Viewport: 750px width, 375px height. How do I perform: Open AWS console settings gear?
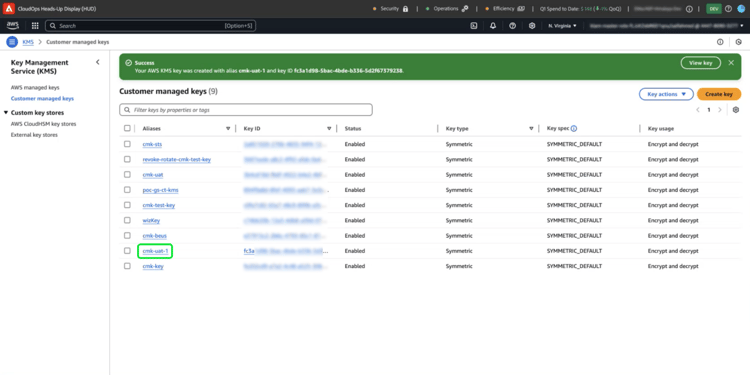tap(532, 26)
